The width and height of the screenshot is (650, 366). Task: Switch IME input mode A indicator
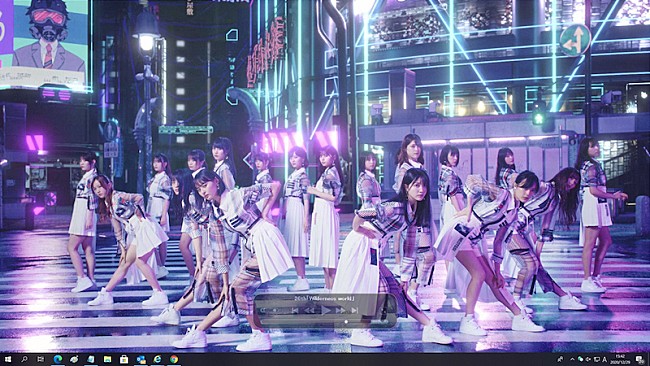604,359
